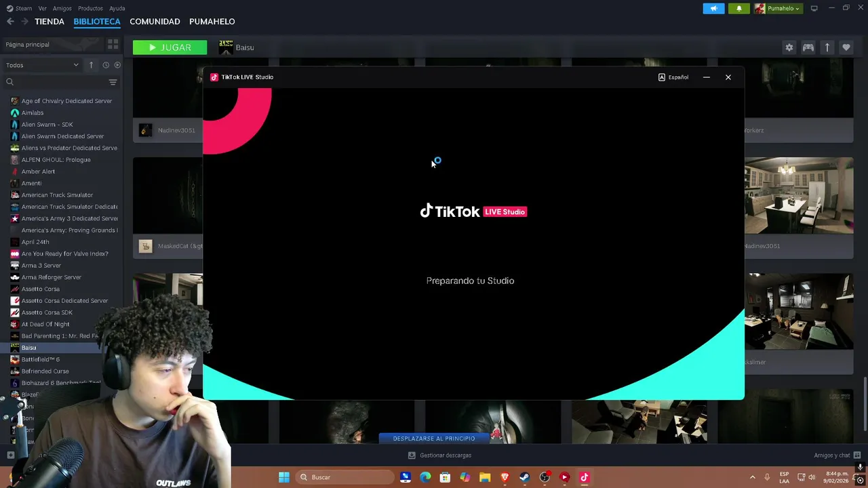Open TikTok LIVE Studio taskbar icon
The image size is (868, 488).
pos(584,477)
